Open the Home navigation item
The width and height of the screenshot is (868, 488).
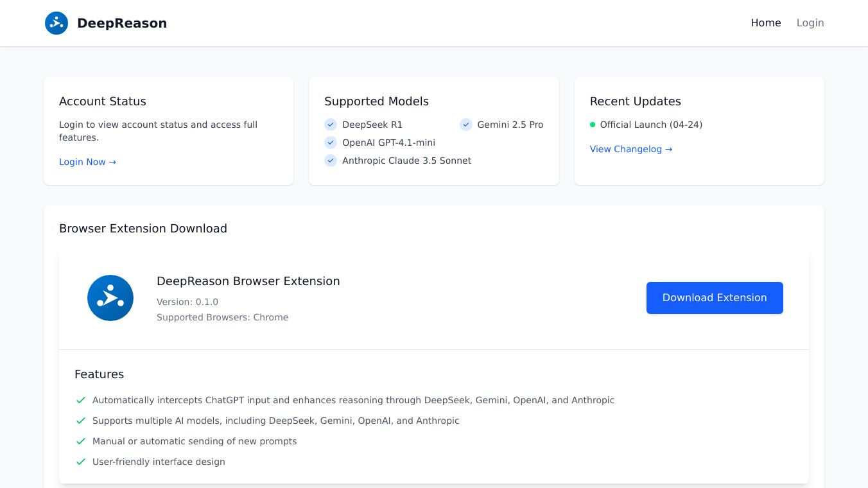pyautogui.click(x=766, y=23)
